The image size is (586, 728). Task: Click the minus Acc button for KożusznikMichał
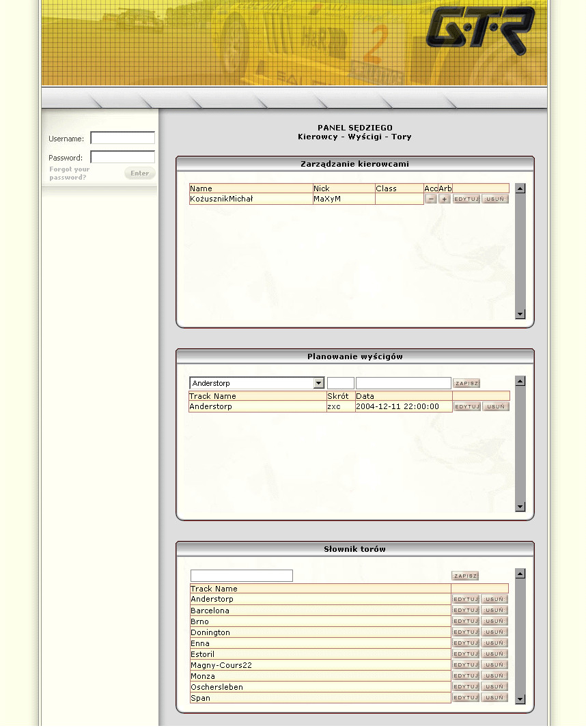coord(431,199)
